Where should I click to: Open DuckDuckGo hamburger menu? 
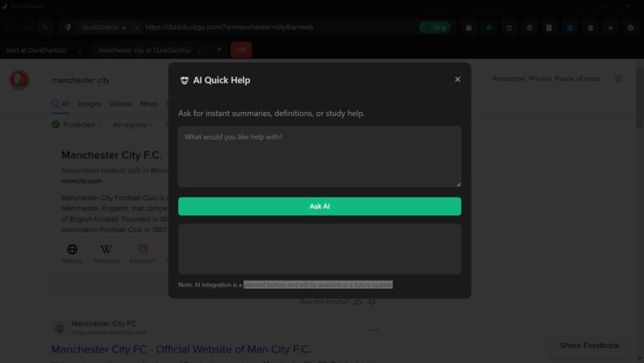618,78
